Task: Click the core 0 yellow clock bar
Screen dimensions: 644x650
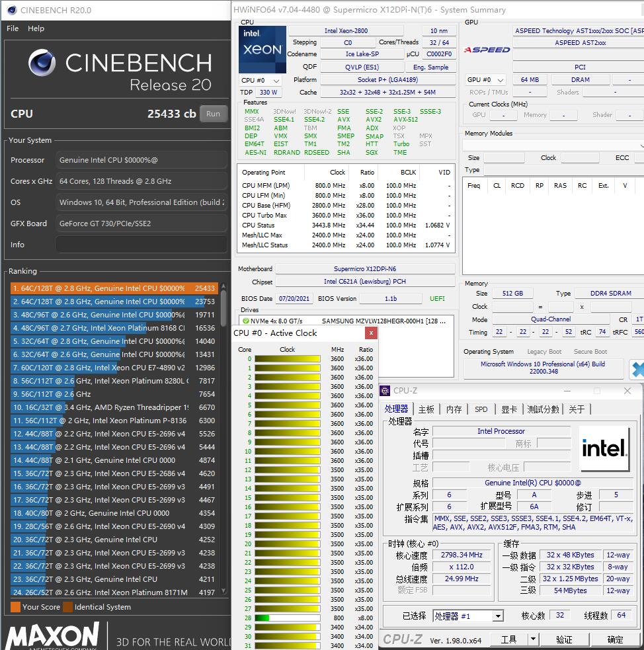Action: 287,358
